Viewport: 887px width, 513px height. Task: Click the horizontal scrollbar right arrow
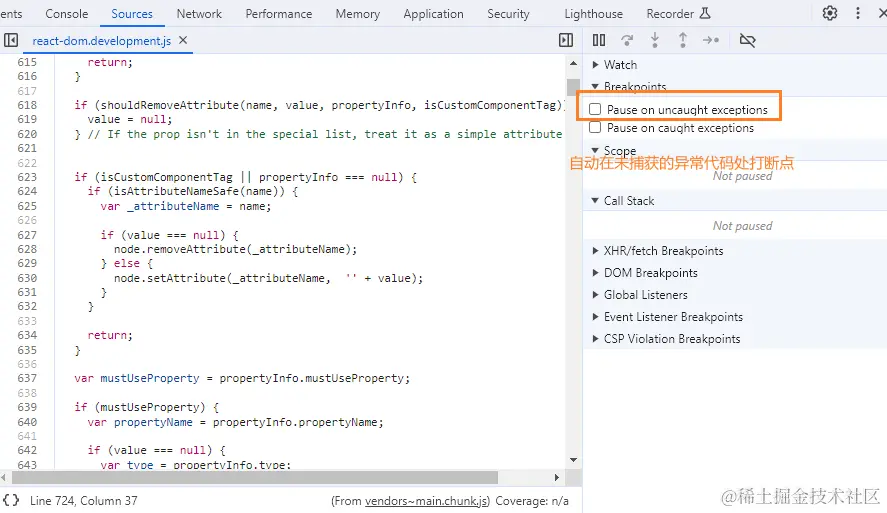click(x=557, y=477)
